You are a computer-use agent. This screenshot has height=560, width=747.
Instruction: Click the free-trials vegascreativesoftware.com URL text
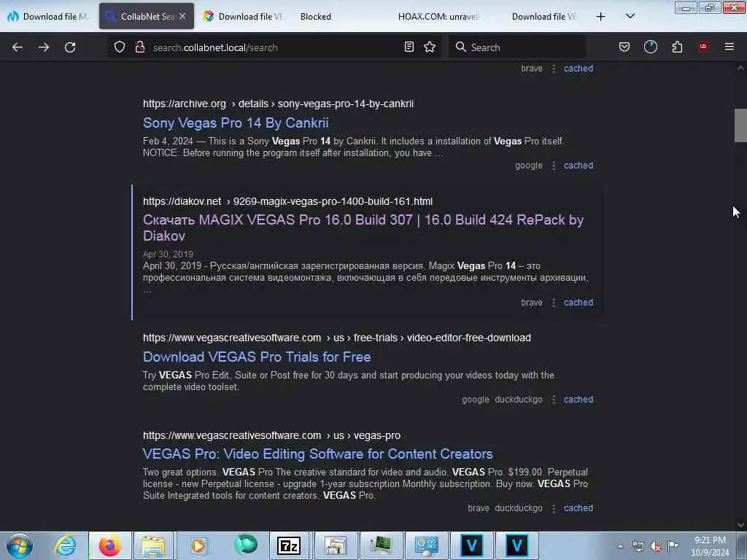[x=337, y=338]
